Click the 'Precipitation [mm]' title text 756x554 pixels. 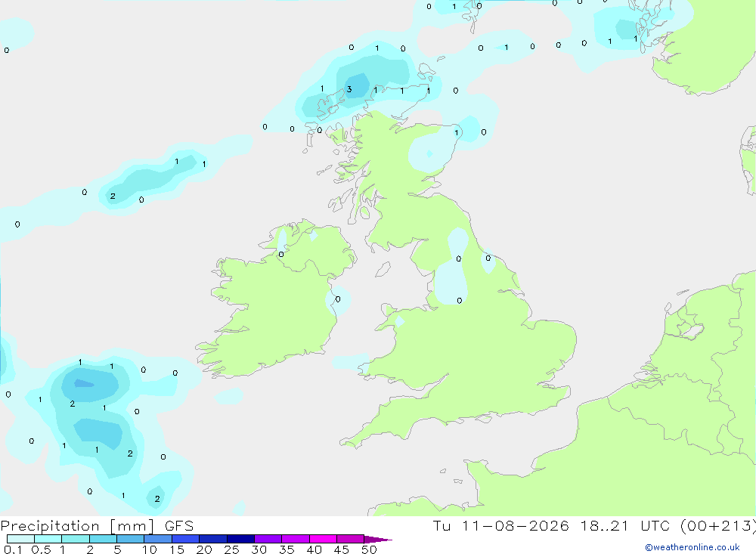(77, 526)
